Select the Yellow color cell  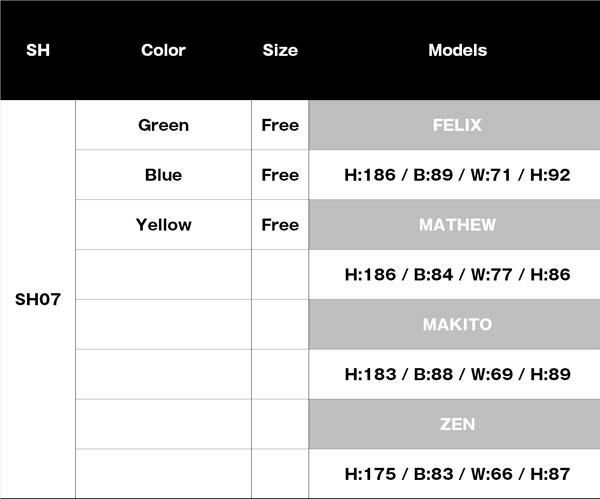[163, 225]
